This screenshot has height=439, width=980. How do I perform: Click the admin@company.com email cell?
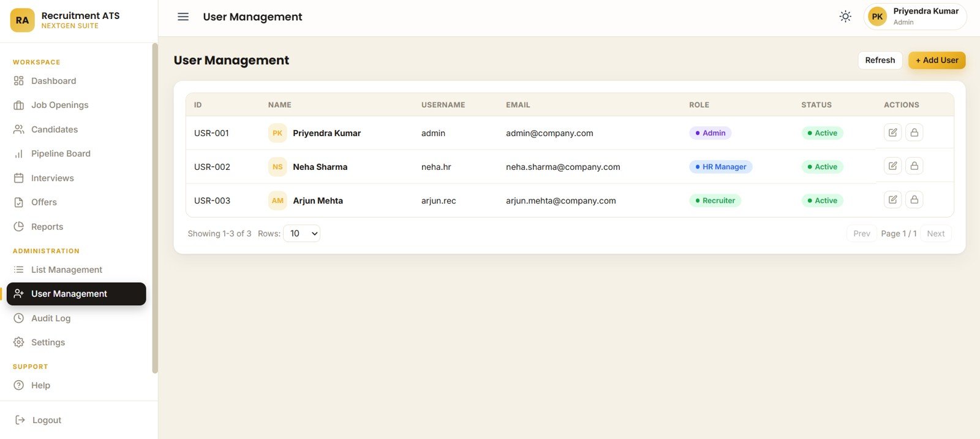pos(549,133)
